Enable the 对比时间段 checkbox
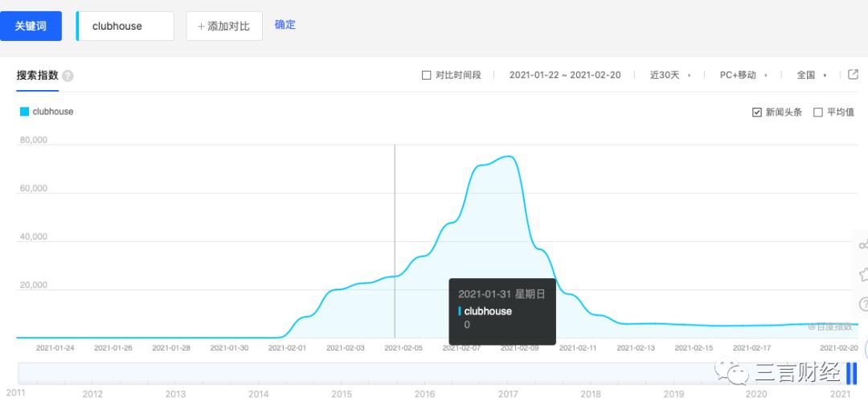The image size is (868, 410). tap(427, 75)
